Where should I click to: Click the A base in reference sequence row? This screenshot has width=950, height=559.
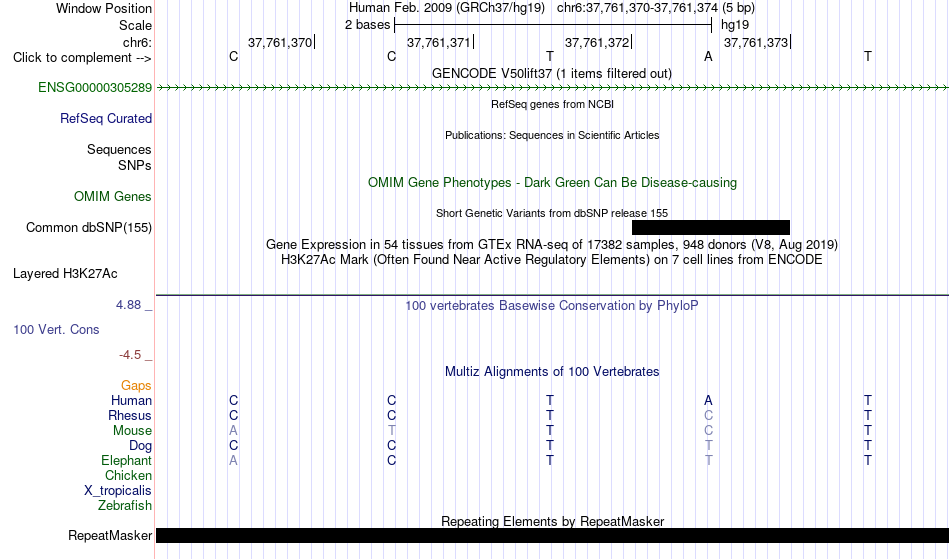(708, 57)
